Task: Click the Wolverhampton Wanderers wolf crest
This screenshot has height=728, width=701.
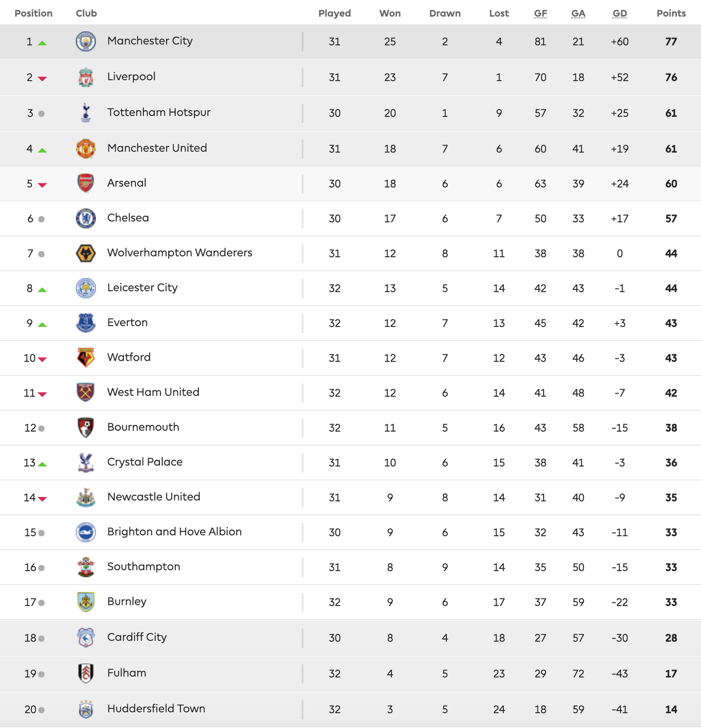Action: 86,253
